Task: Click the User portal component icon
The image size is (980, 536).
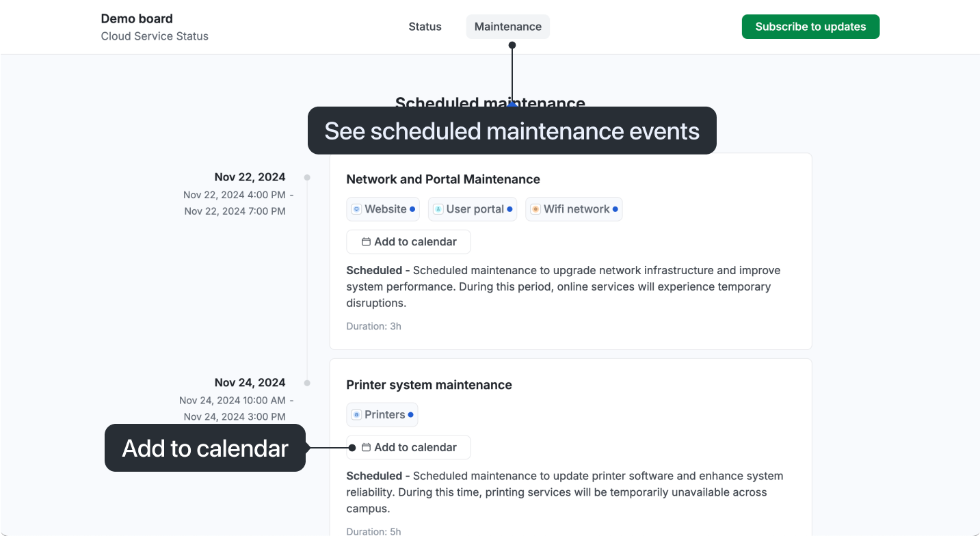Action: (438, 209)
